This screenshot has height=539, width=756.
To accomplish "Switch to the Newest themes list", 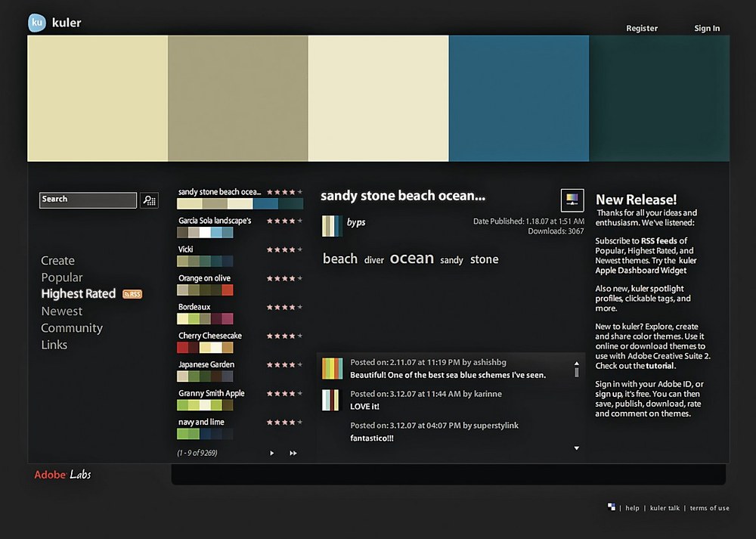I will point(61,311).
